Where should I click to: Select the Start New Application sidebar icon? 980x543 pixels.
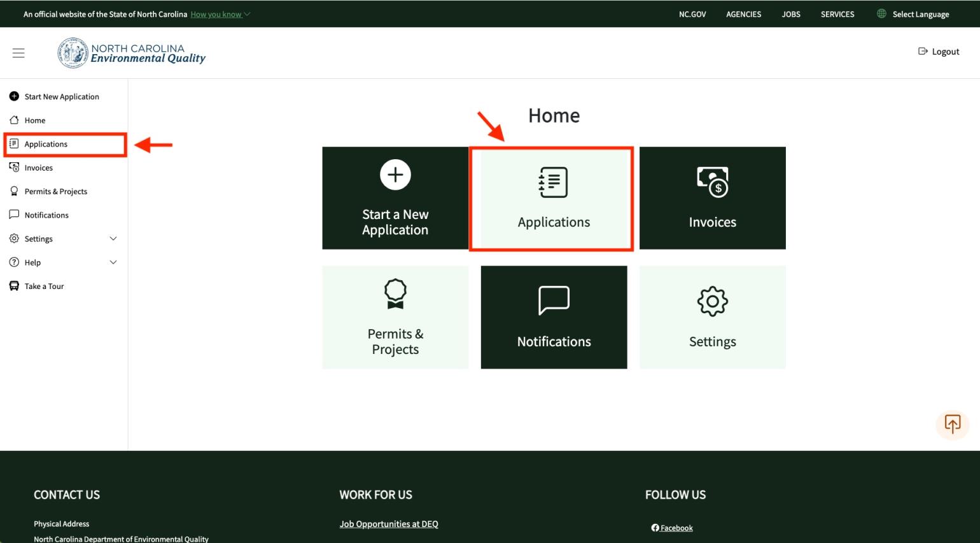(14, 96)
